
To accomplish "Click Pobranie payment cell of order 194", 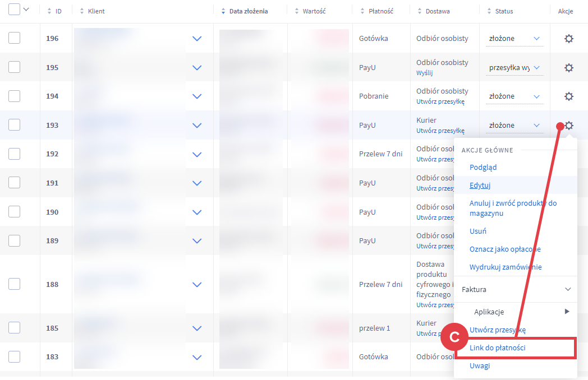I will click(374, 96).
